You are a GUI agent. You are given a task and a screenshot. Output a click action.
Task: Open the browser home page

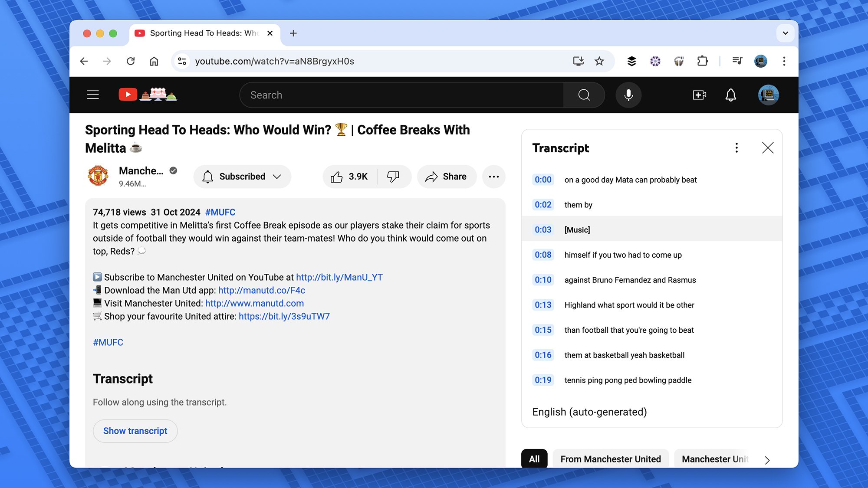(154, 61)
